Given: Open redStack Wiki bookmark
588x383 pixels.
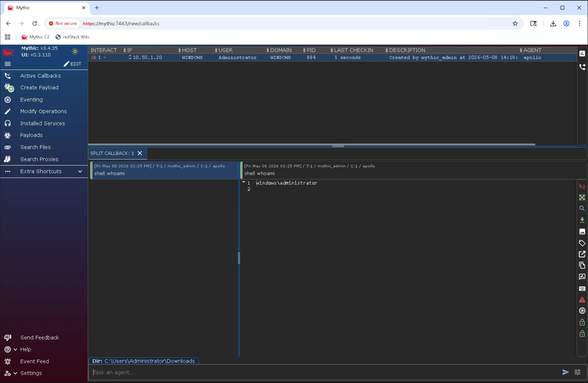Looking at the screenshot, I should coord(72,37).
